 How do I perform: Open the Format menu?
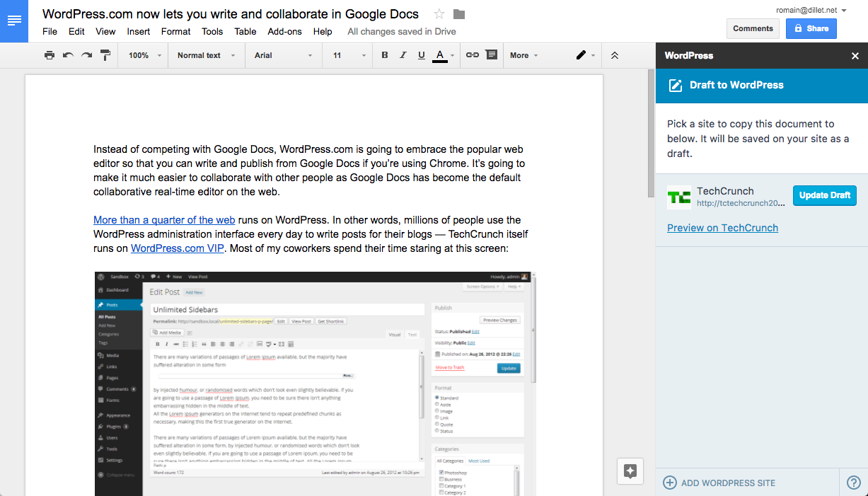[175, 31]
